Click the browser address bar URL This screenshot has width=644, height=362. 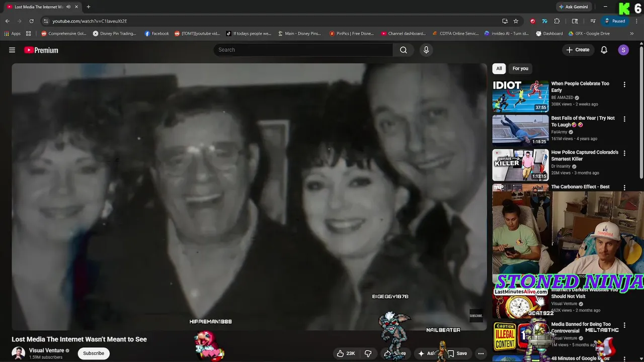tap(90, 21)
